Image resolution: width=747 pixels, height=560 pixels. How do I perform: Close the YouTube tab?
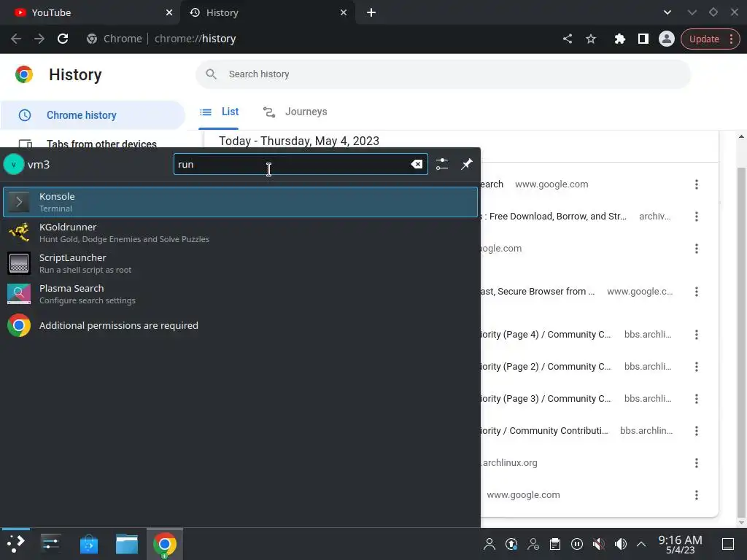169,12
